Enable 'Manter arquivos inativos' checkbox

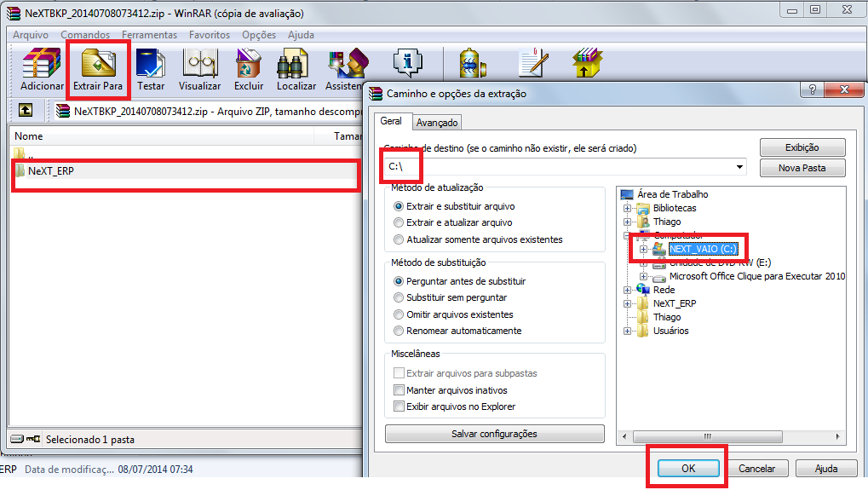click(x=399, y=389)
